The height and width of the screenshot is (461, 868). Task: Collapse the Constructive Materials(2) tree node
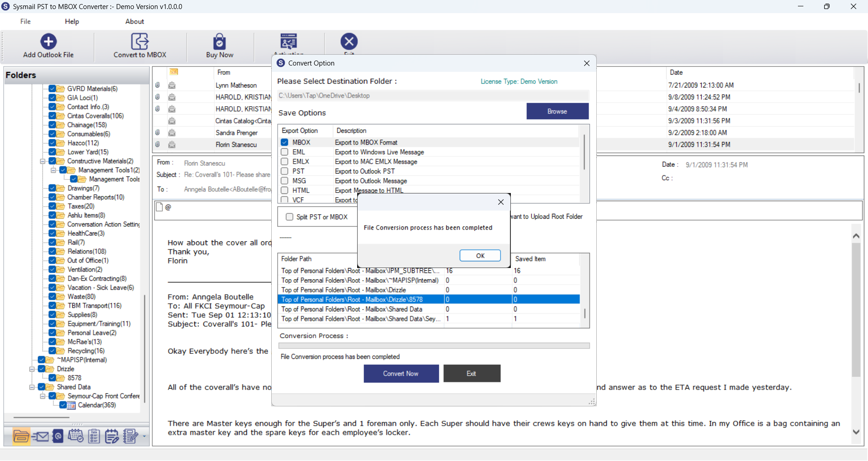pyautogui.click(x=42, y=161)
